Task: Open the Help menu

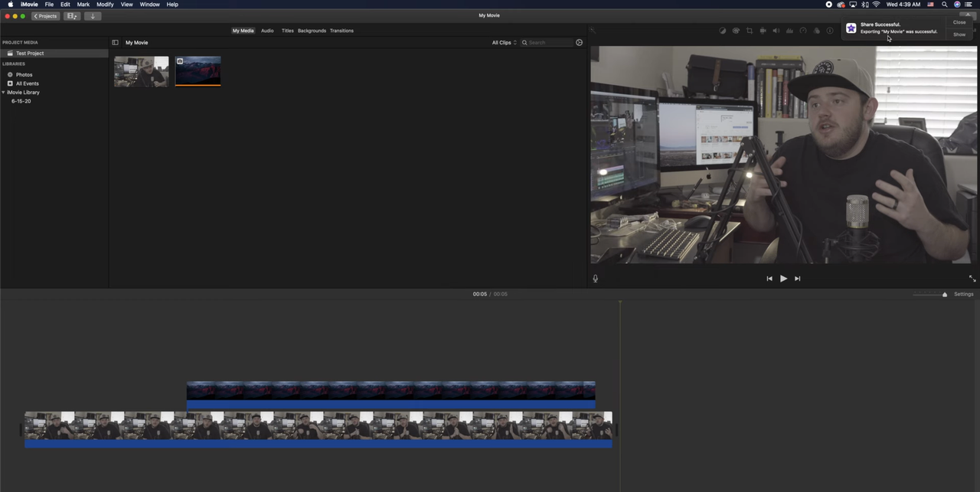Action: [172, 5]
